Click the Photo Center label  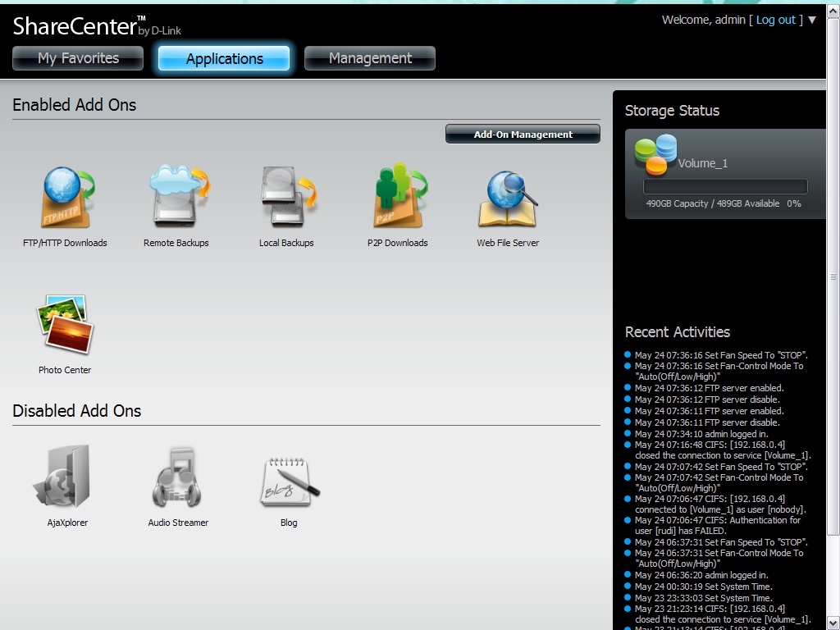tap(65, 370)
